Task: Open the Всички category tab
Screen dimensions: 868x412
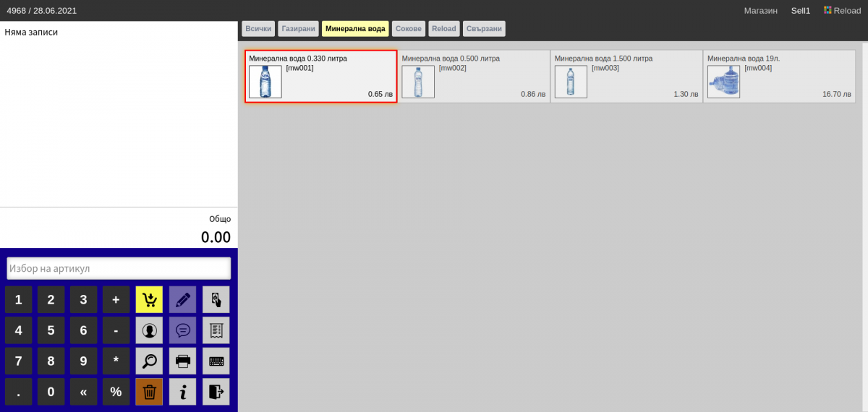Action: [x=258, y=29]
